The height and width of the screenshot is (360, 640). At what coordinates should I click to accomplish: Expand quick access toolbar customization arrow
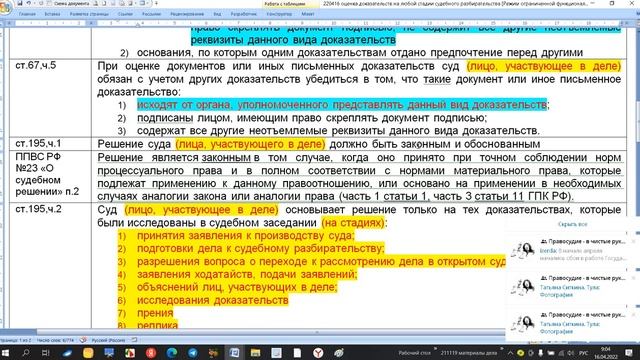[x=156, y=3]
